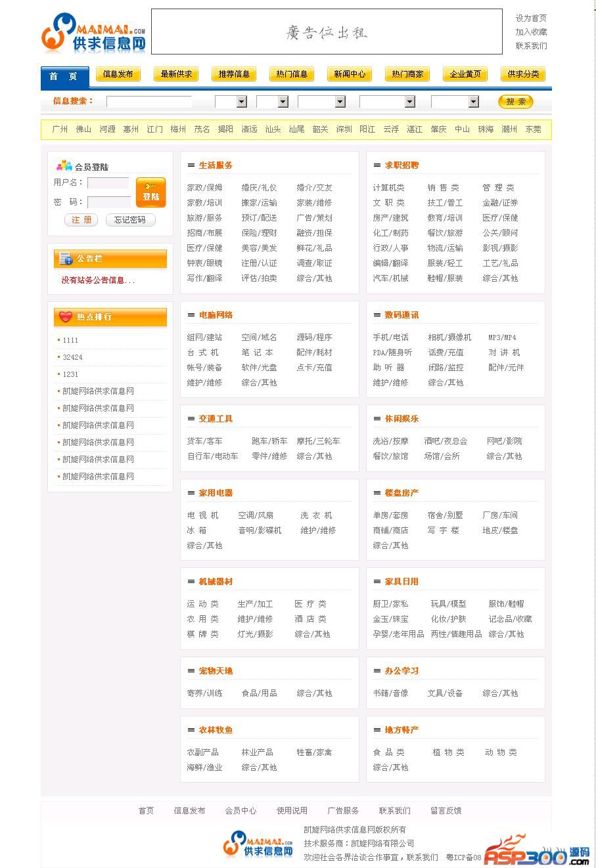Open the 机械器材 category heading
The image size is (596, 868).
216,582
